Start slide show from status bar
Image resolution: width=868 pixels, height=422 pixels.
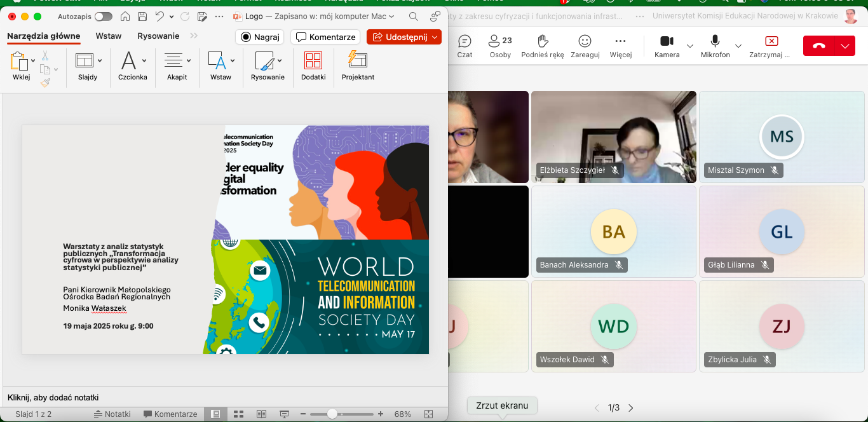click(x=284, y=414)
